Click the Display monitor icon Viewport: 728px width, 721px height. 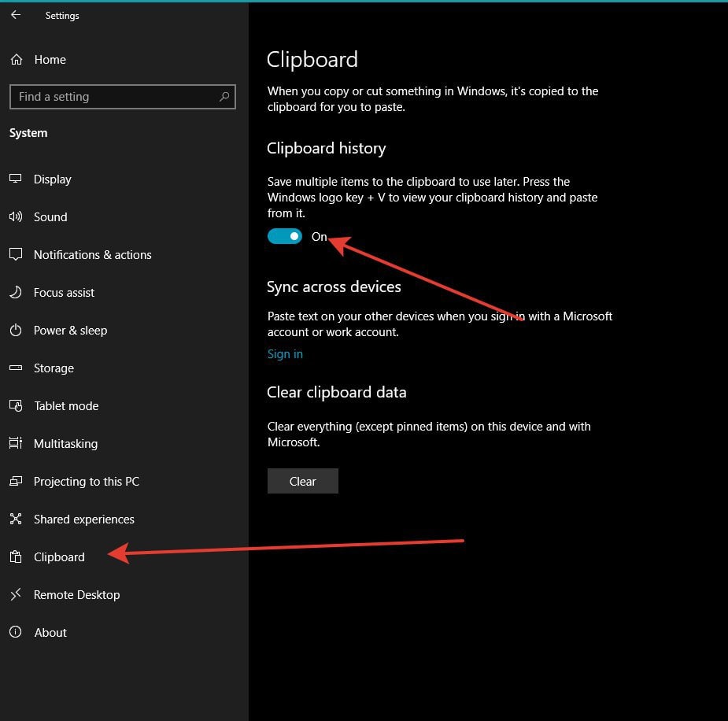(x=15, y=179)
